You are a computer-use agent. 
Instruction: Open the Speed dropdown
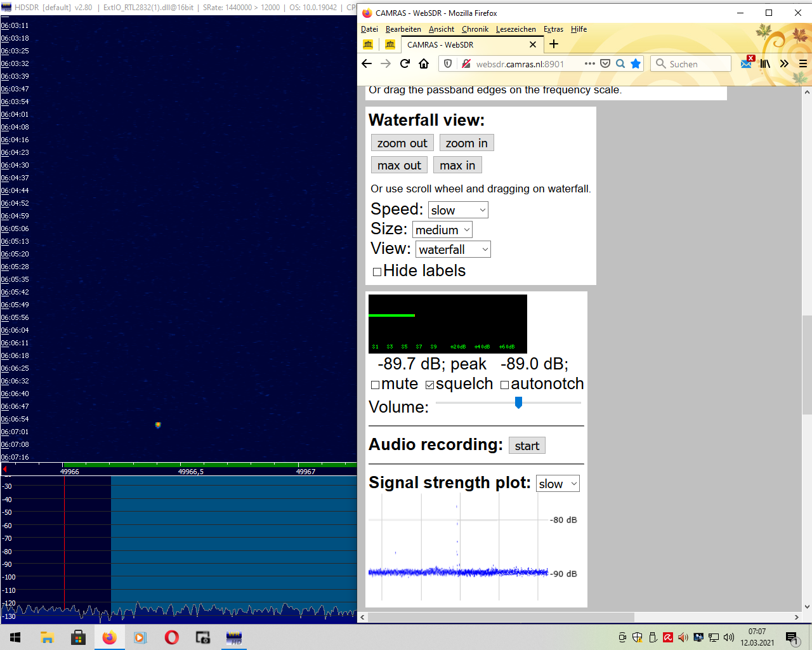pos(458,210)
